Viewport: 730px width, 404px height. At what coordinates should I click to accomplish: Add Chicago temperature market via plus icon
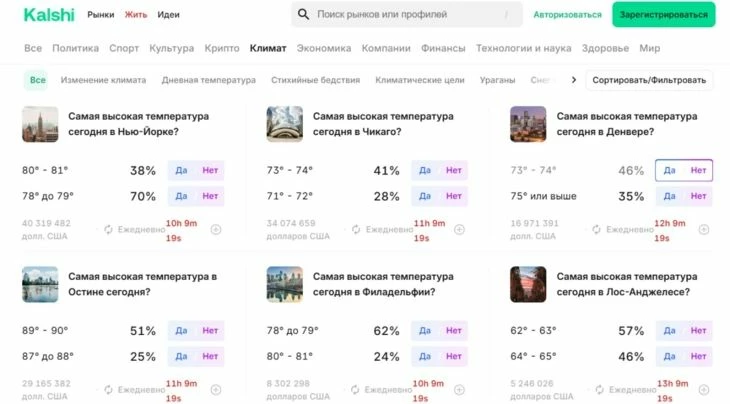460,229
